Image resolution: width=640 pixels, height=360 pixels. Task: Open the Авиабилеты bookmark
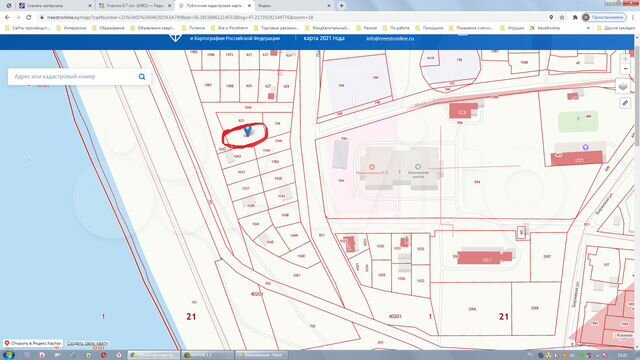[545, 28]
